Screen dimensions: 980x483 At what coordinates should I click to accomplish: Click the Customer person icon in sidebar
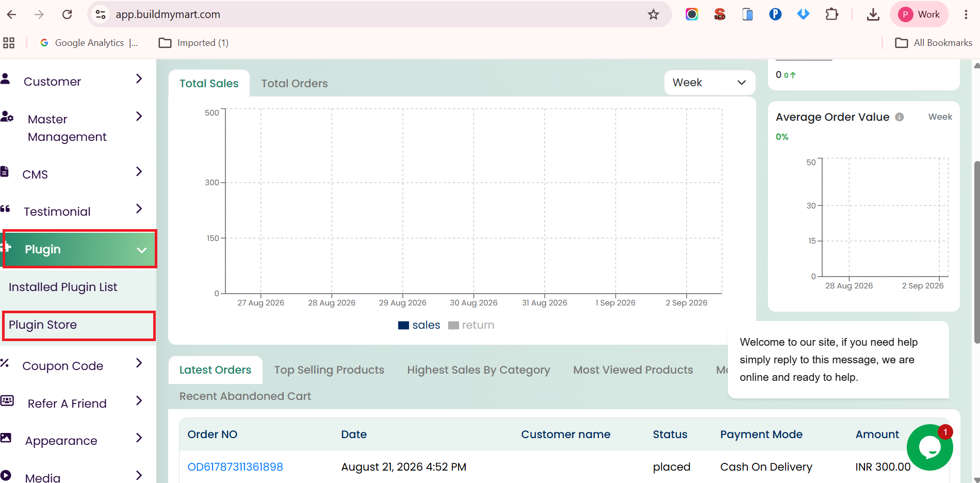tap(5, 79)
